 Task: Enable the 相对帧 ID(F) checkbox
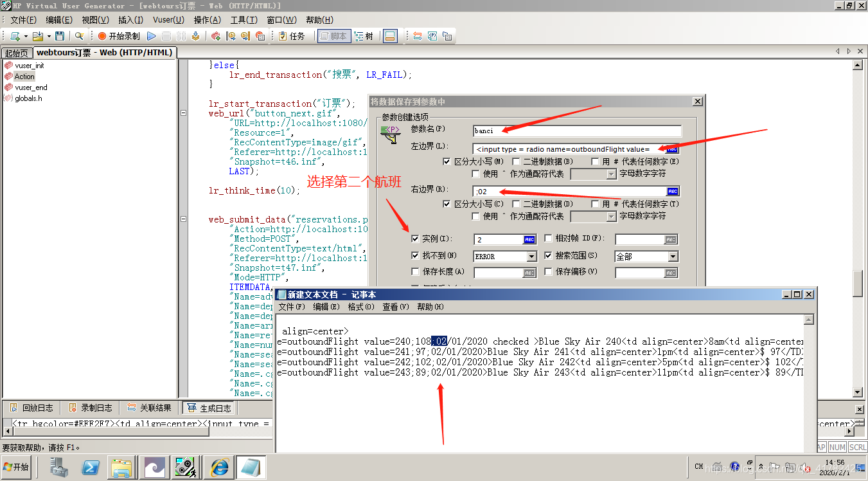pyautogui.click(x=548, y=239)
